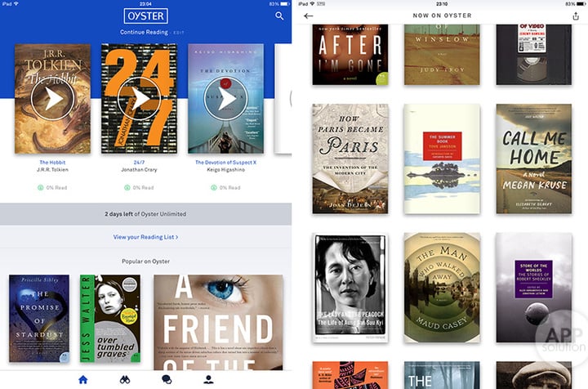Open the profile person icon
This screenshot has width=588, height=389.
[208, 380]
